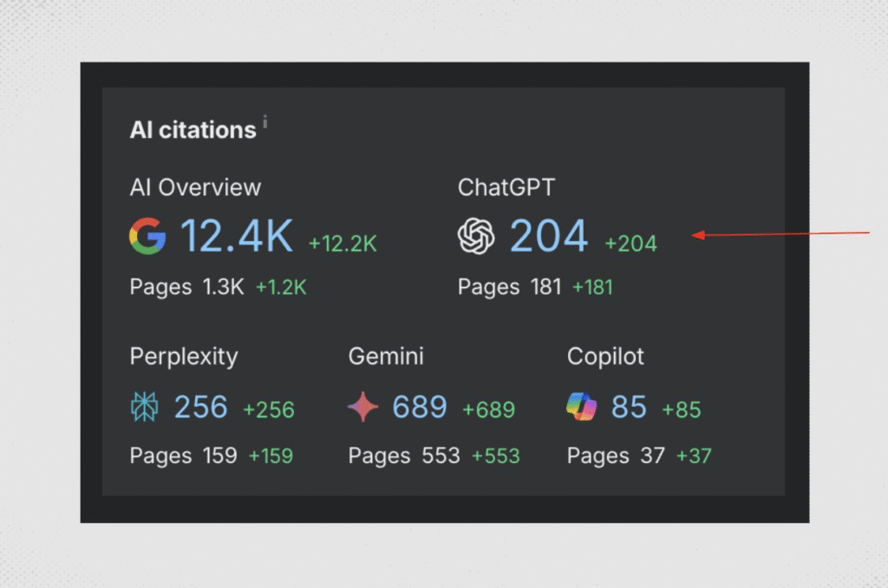This screenshot has width=888, height=588.
Task: Click the Perplexity logo icon
Action: (x=144, y=407)
